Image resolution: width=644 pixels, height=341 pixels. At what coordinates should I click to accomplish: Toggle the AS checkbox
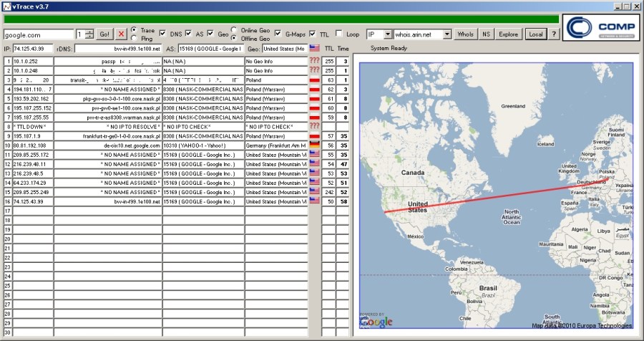(x=188, y=34)
